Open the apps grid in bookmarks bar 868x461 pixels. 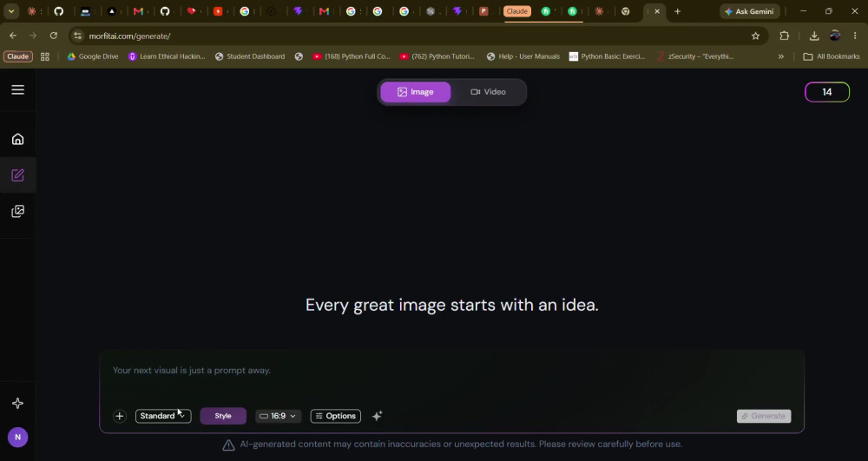pos(45,56)
